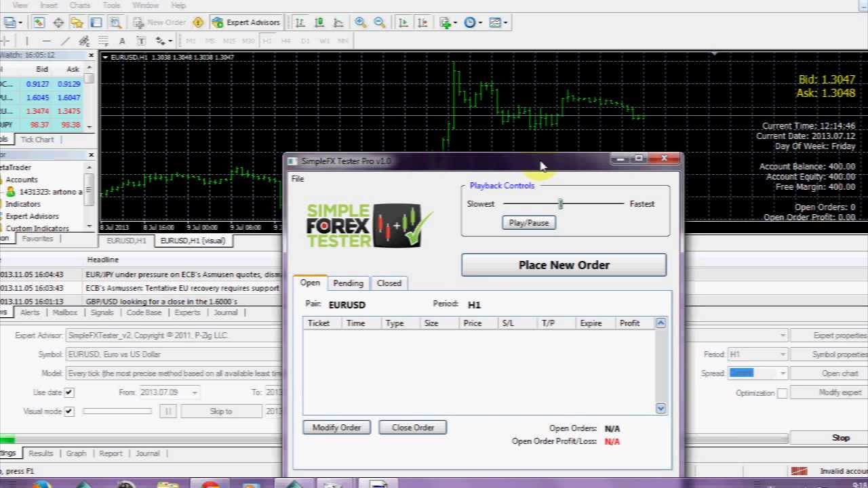Zoom in on the chart
The image size is (868, 488).
tap(361, 22)
